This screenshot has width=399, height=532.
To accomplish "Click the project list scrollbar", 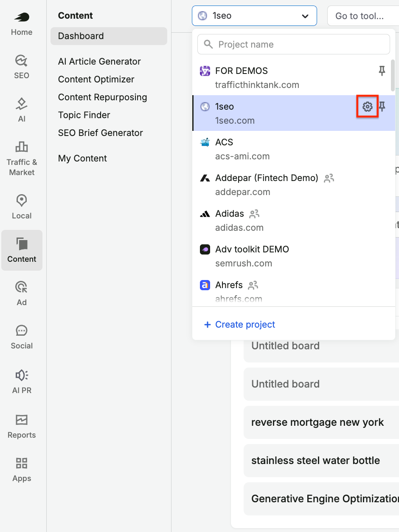I will click(393, 75).
